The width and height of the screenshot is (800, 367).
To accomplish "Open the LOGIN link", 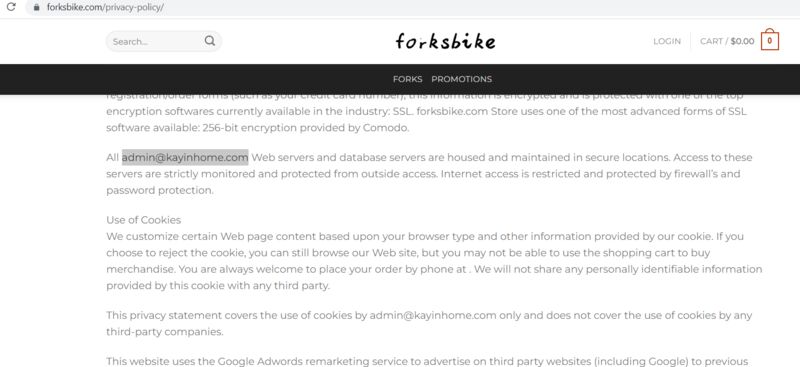I will point(667,41).
